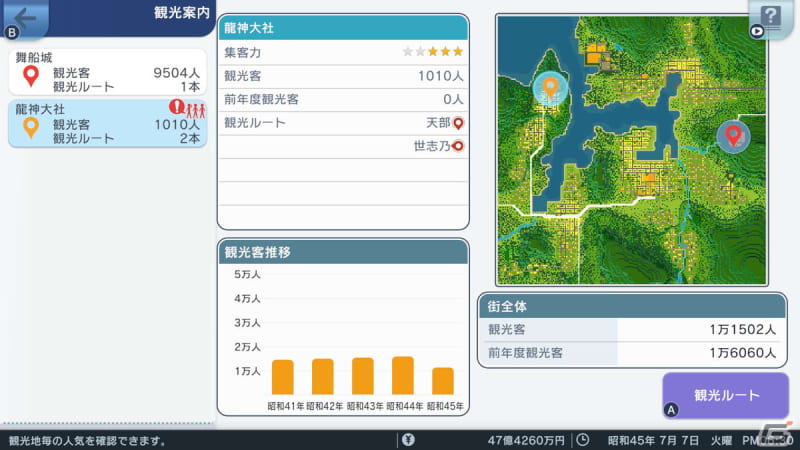Click the yen money icon in status bar
The width and height of the screenshot is (800, 450).
pyautogui.click(x=408, y=440)
